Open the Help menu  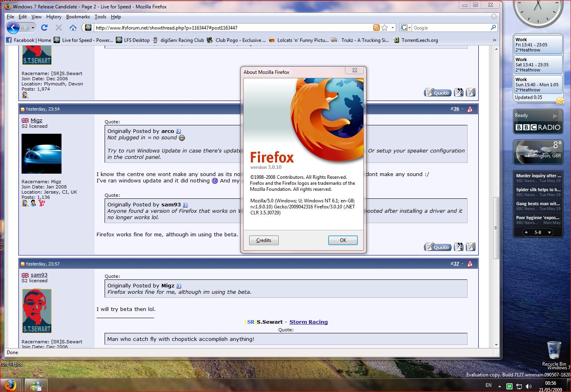coord(116,17)
